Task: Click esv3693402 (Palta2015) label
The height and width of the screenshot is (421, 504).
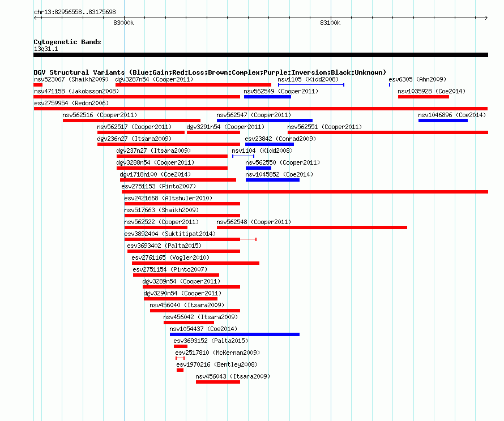Action: point(164,246)
